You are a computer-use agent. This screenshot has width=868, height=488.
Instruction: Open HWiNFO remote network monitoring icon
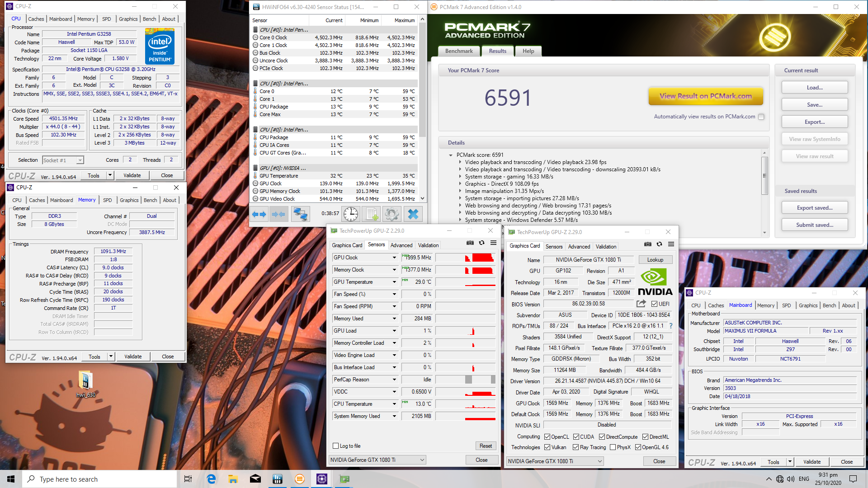(x=301, y=214)
